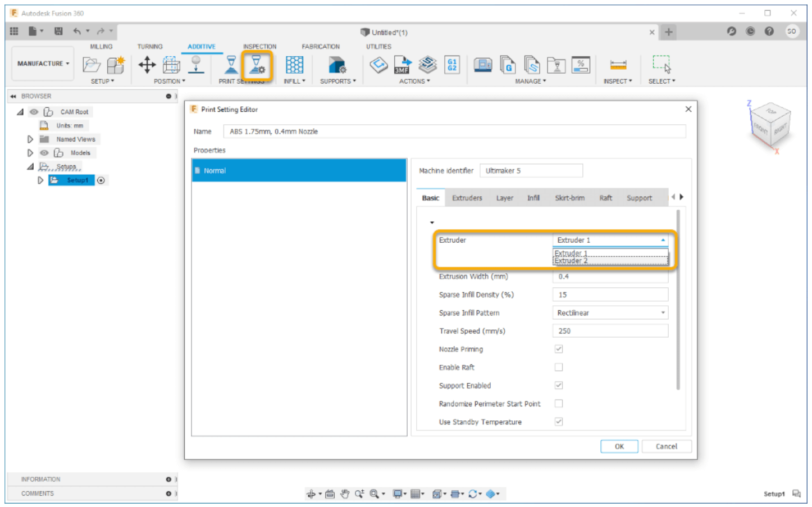Open the Display Settings monitor icon
Viewport: 812px width, 507px height.
click(x=398, y=494)
